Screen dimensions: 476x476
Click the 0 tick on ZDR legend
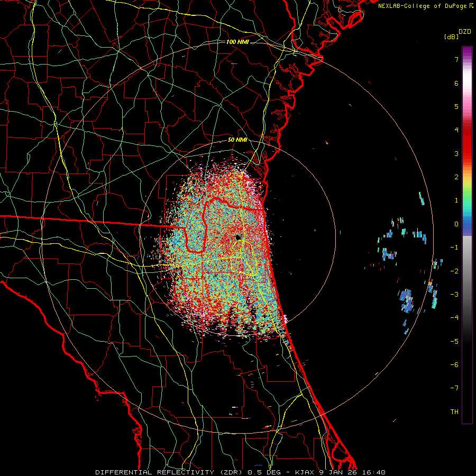pos(456,224)
